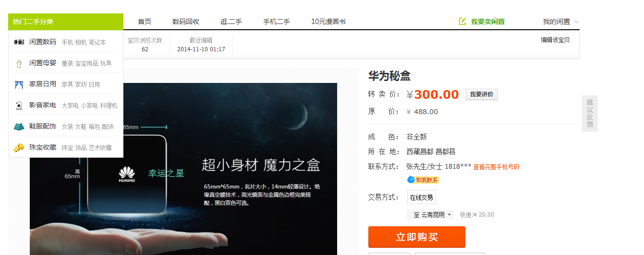Image resolution: width=644 pixels, height=255 pixels.
Task: Go to the 数码回收 nav tab
Action: (186, 22)
